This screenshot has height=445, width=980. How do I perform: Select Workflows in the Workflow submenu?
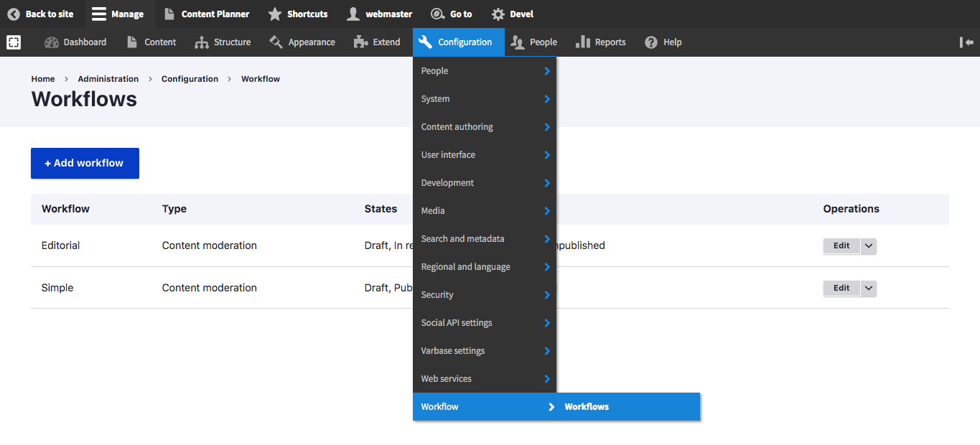587,407
